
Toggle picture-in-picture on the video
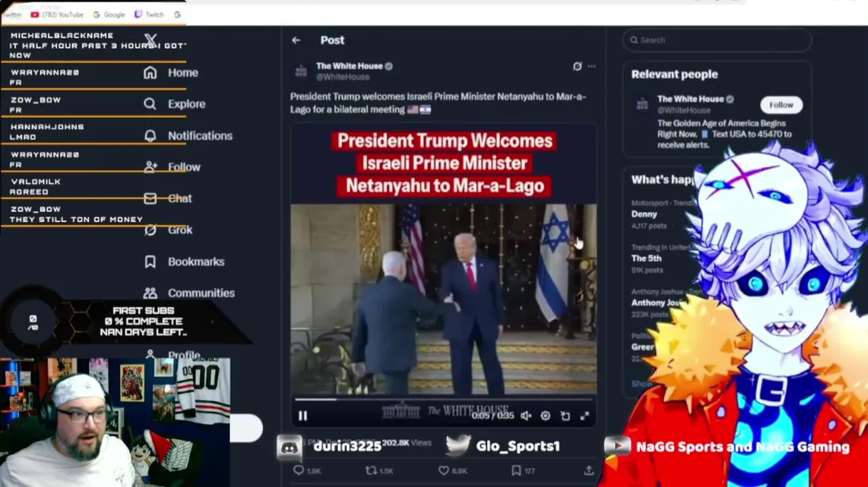[x=565, y=416]
